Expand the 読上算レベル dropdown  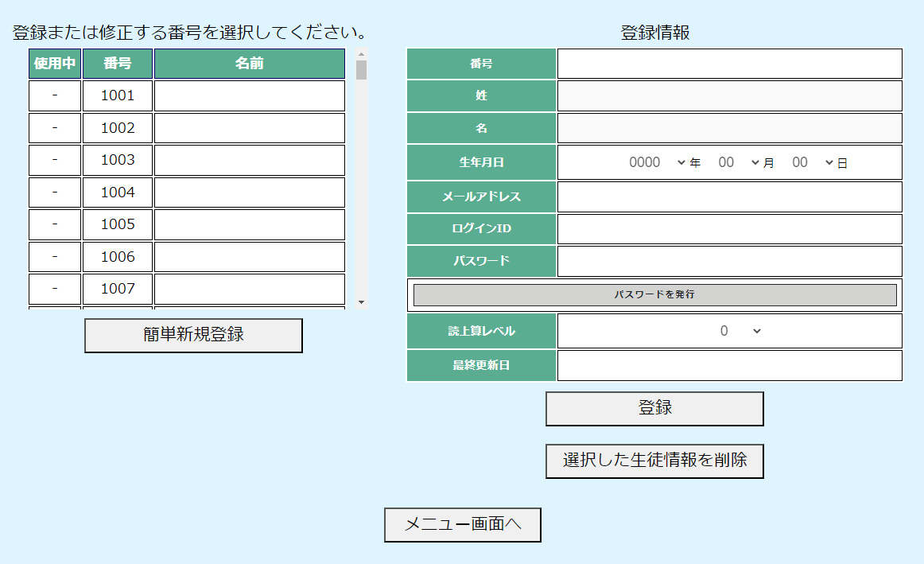tap(740, 331)
